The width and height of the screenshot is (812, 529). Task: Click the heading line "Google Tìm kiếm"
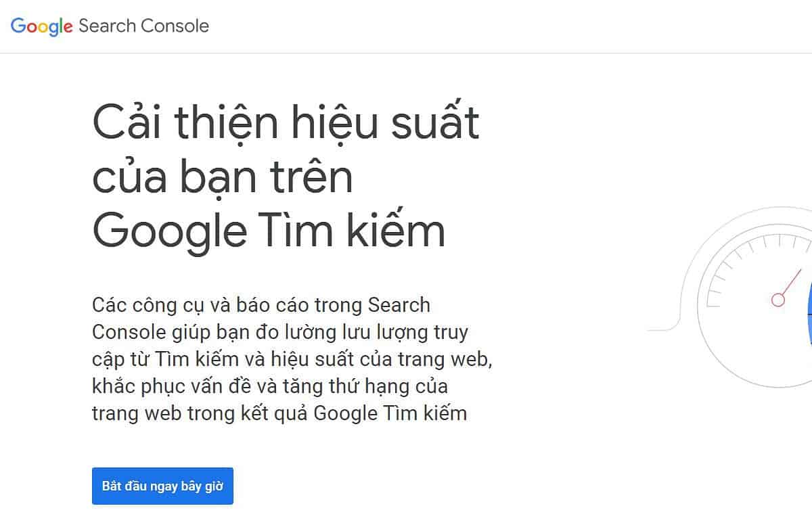269,230
